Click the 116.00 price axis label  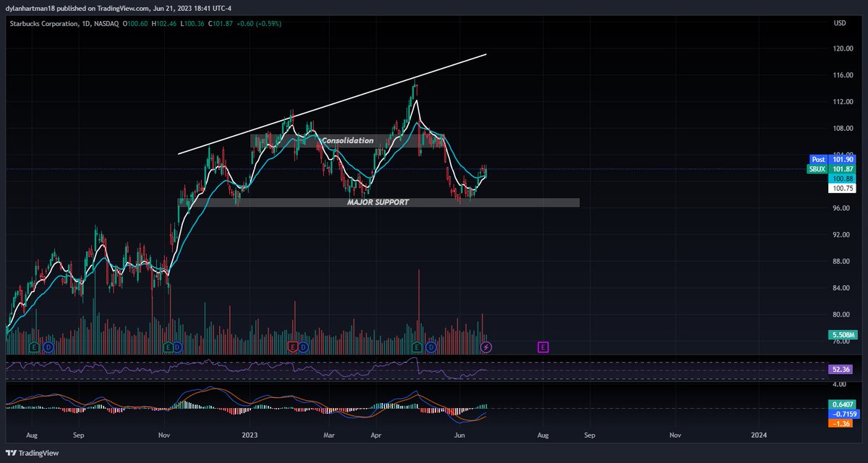[843, 75]
